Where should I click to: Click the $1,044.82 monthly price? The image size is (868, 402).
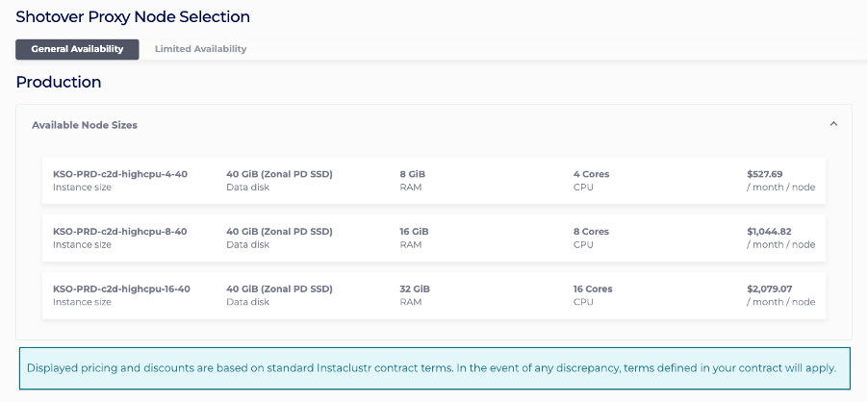(x=769, y=232)
